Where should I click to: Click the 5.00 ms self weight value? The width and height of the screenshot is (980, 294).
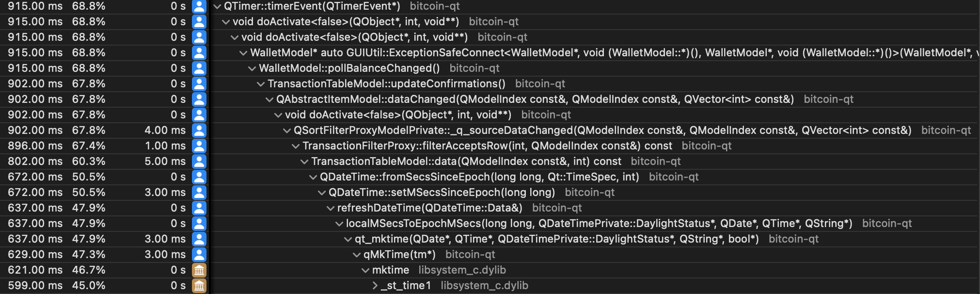(x=165, y=162)
